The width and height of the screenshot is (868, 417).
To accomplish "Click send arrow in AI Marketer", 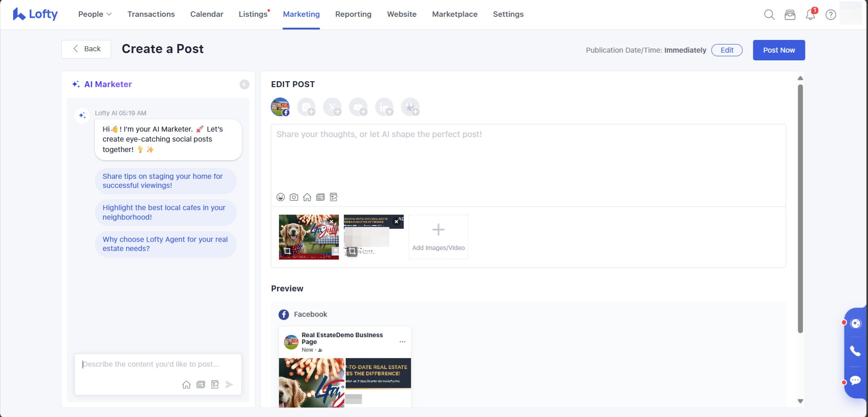I will click(x=229, y=385).
